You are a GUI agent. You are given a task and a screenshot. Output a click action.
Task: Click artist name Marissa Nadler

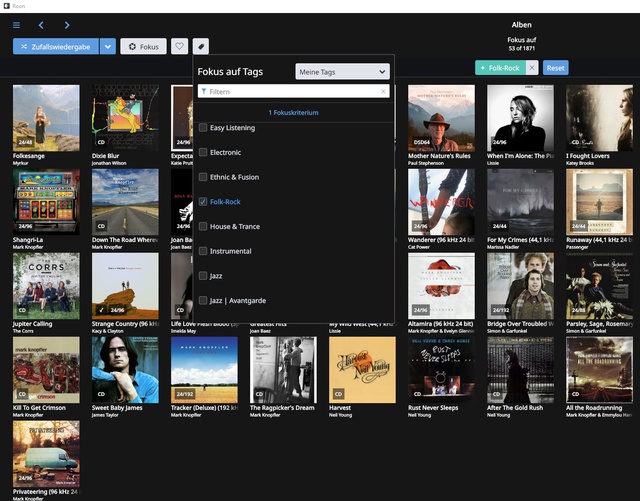(503, 247)
